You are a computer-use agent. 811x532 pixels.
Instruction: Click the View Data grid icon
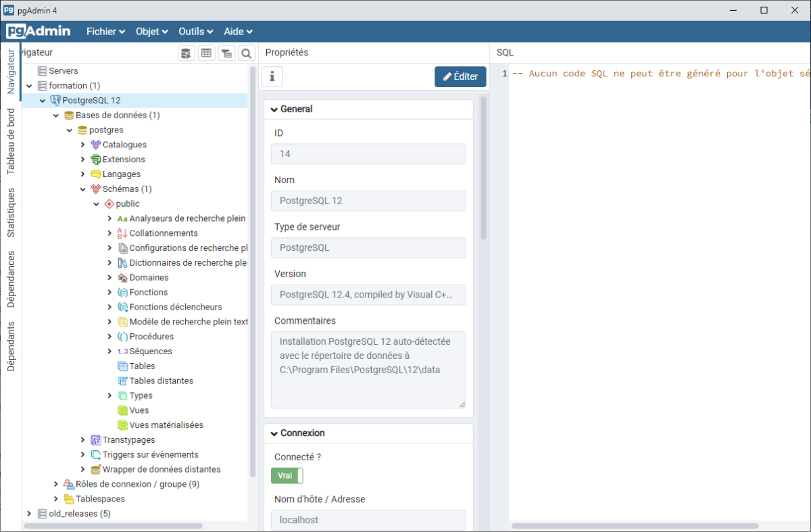click(x=206, y=53)
